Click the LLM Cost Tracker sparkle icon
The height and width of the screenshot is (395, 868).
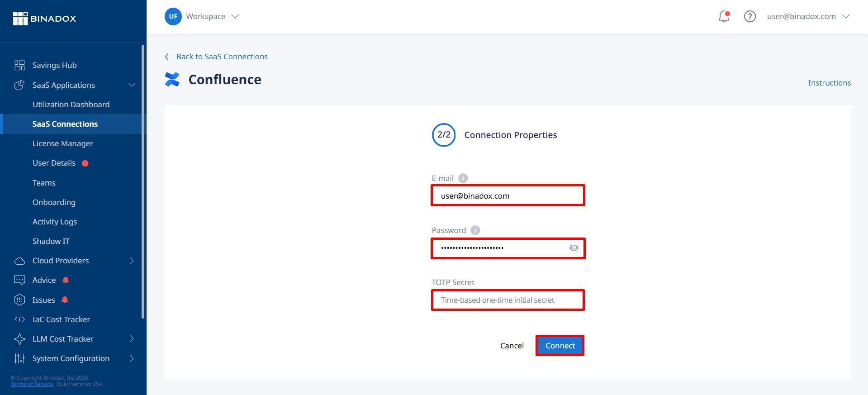tap(19, 339)
